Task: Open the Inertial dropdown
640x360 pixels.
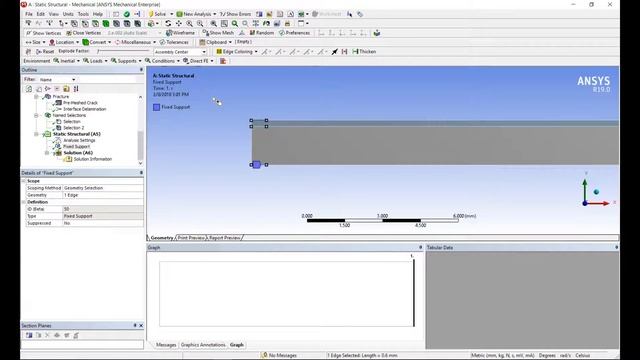Action: [x=67, y=61]
